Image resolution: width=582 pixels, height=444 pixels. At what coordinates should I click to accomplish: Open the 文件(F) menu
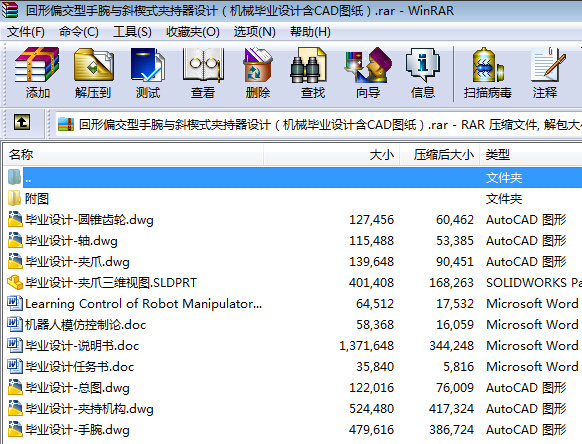[x=26, y=32]
